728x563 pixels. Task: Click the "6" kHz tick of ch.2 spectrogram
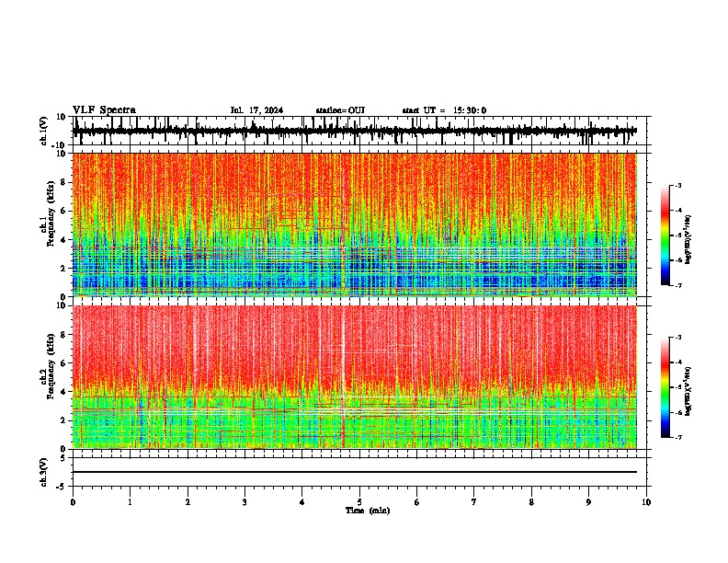[63, 363]
